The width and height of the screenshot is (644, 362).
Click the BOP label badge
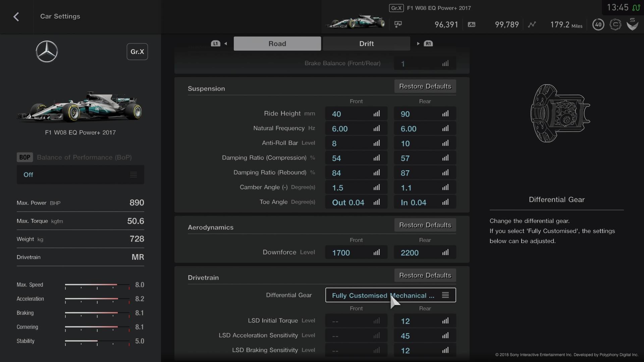(x=25, y=157)
